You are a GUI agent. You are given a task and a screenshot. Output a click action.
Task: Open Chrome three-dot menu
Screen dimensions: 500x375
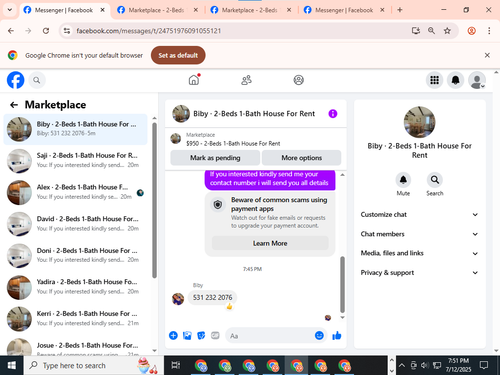pyautogui.click(x=489, y=31)
